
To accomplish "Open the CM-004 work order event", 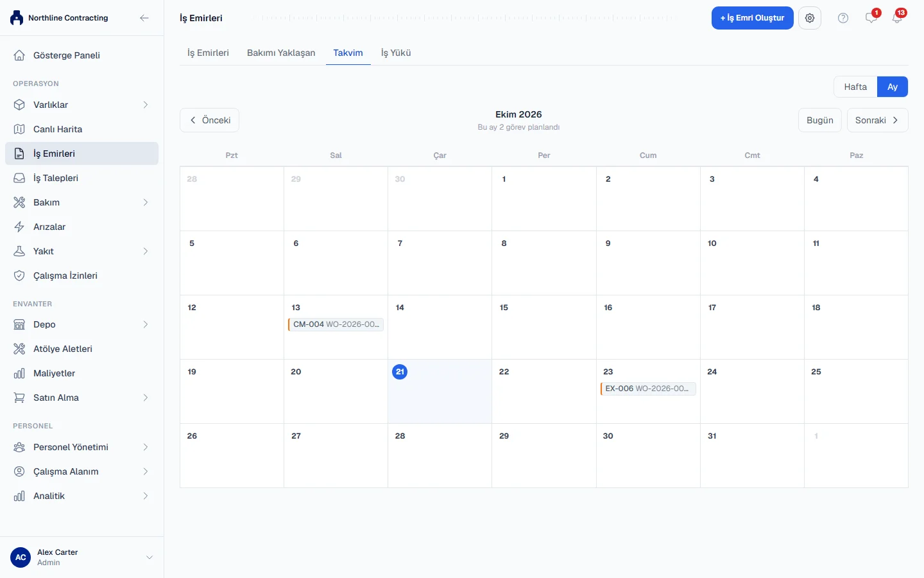I will tap(336, 324).
